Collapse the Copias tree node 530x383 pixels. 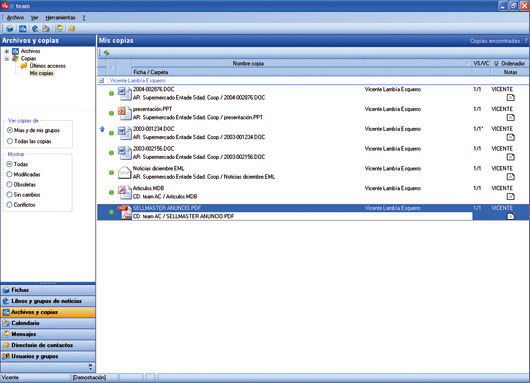tap(6, 58)
